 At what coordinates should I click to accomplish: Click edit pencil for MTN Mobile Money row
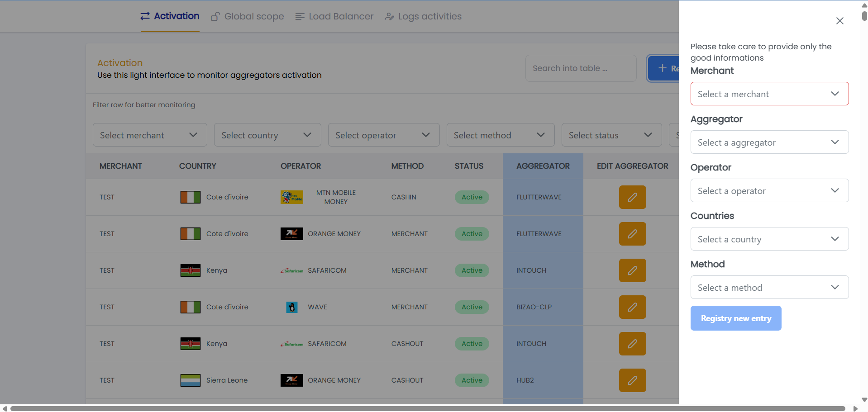pyautogui.click(x=632, y=197)
